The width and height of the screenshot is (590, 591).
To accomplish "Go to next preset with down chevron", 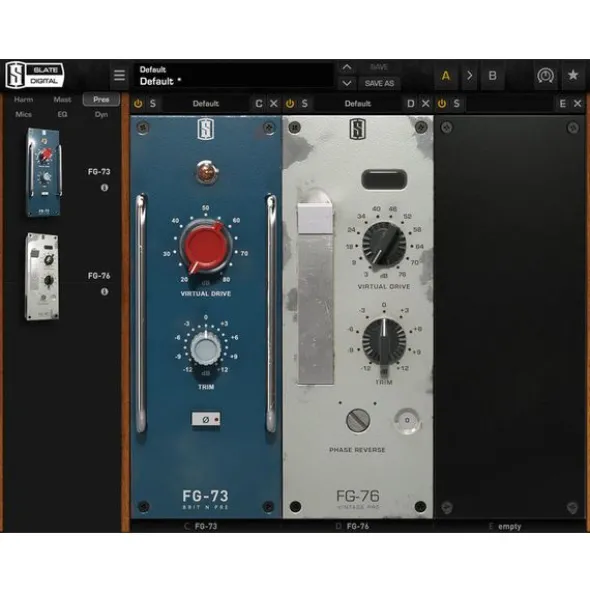I will (347, 83).
